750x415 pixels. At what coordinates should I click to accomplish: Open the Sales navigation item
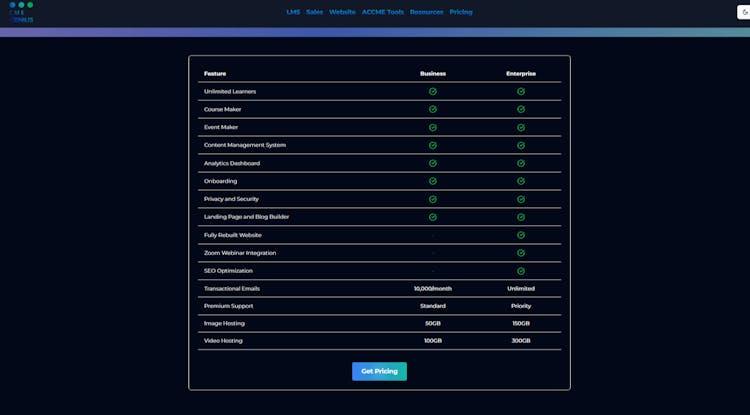[314, 12]
